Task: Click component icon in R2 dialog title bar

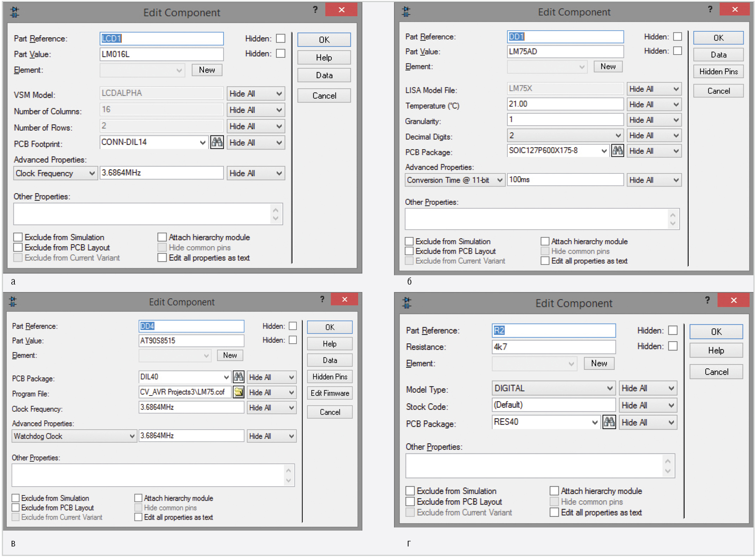Action: 407,303
